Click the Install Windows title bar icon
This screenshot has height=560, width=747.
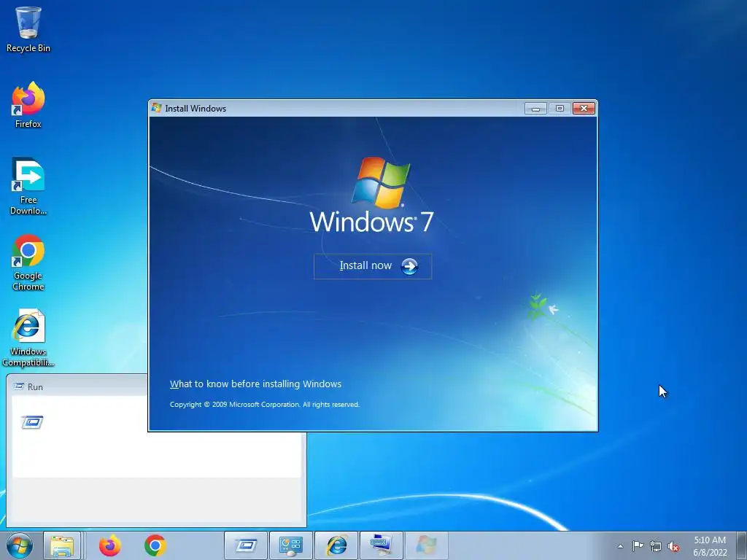click(x=156, y=108)
